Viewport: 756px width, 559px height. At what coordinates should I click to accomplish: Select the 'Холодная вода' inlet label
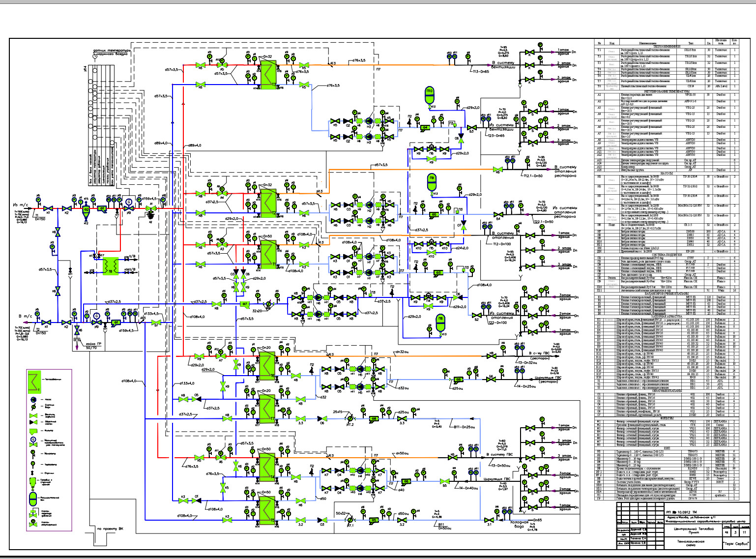[519, 524]
